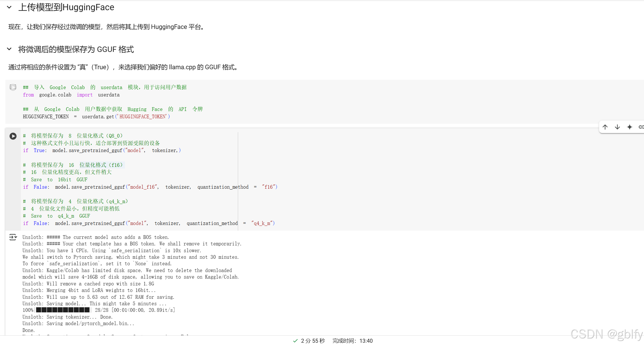Collapse the 上传模型到HuggingFace section
Image resolution: width=644 pixels, height=345 pixels.
click(9, 7)
